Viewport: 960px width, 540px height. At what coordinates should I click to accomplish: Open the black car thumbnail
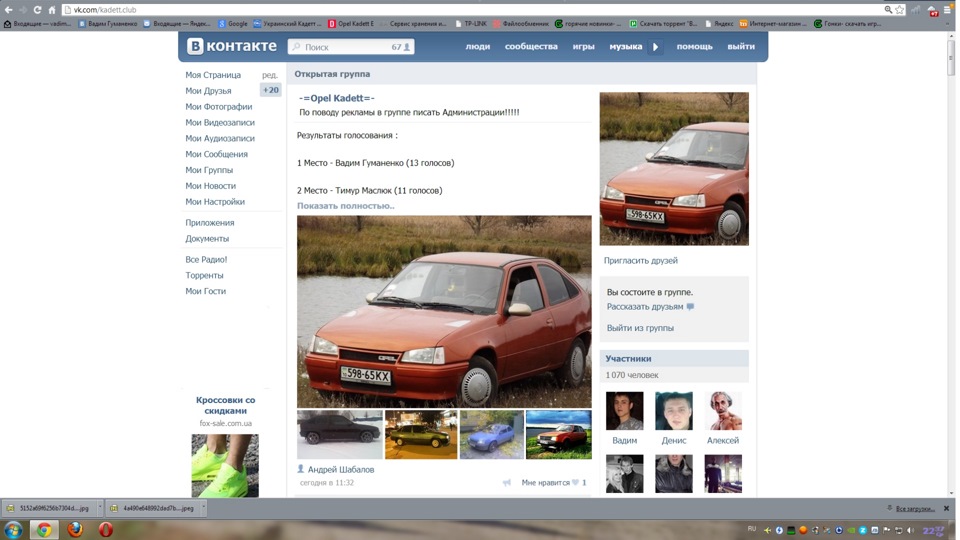339,435
